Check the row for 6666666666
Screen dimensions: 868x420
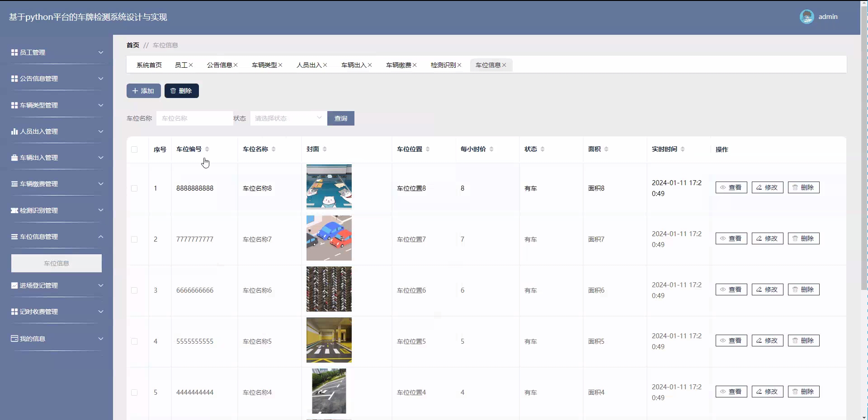pos(134,290)
